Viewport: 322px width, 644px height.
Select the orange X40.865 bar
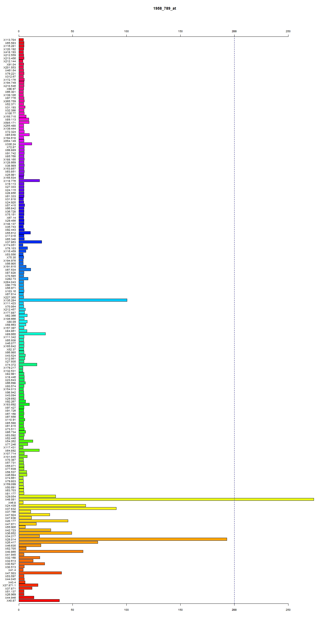[51, 551]
